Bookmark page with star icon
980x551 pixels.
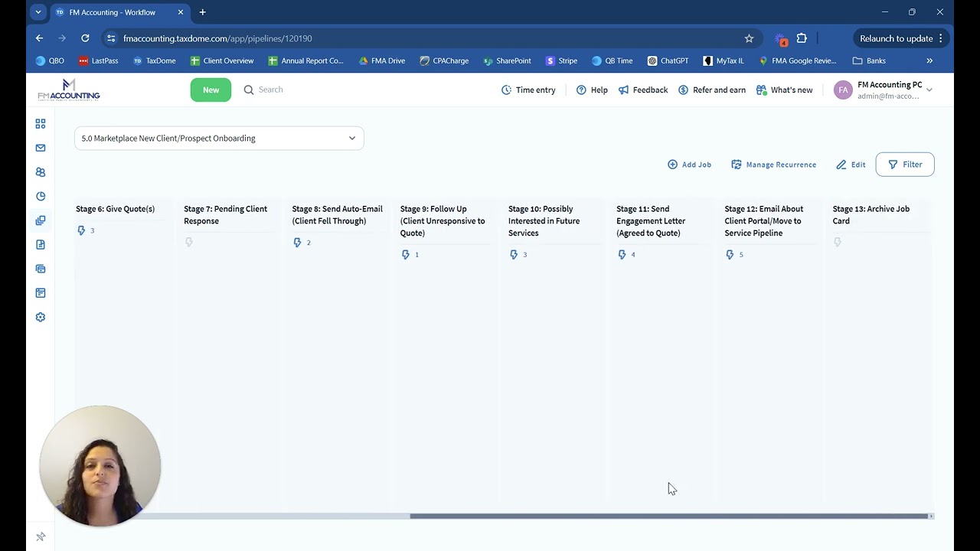pyautogui.click(x=749, y=38)
